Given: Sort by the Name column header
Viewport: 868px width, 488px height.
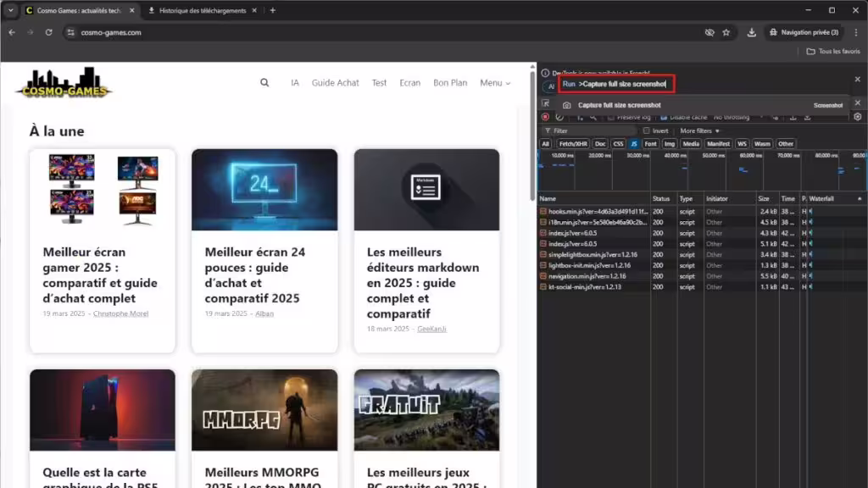Looking at the screenshot, I should tap(594, 198).
